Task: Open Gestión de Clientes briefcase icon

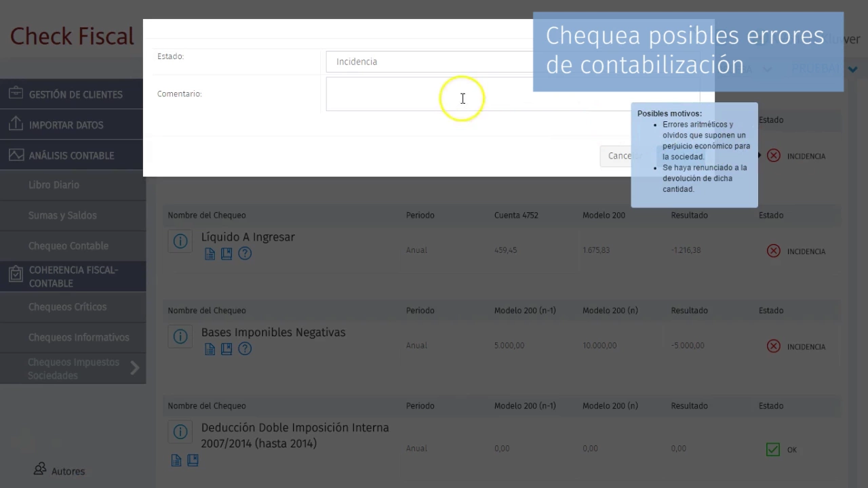Action: pyautogui.click(x=16, y=94)
